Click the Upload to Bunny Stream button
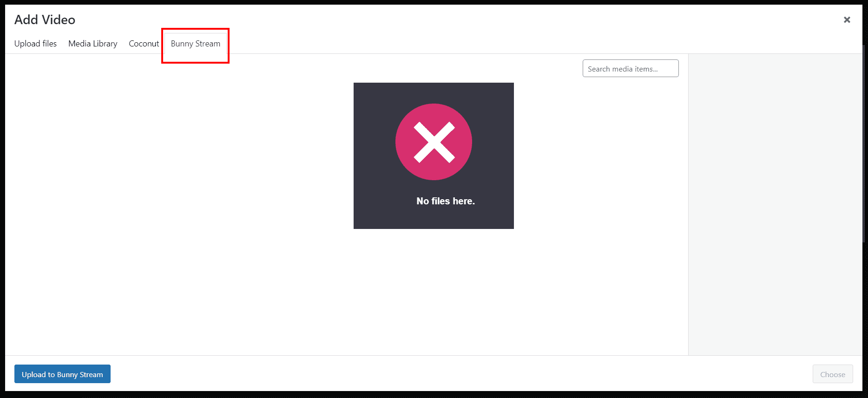 (x=62, y=374)
